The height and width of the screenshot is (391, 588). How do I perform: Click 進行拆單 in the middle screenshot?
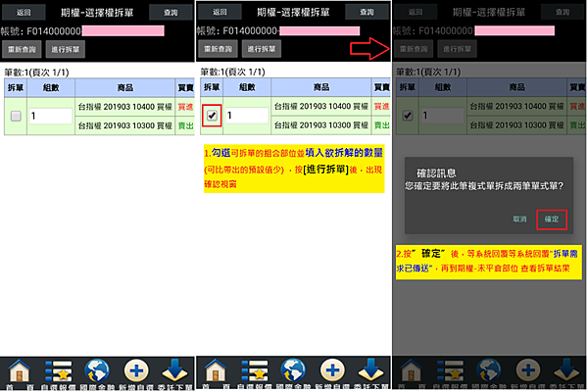(262, 49)
